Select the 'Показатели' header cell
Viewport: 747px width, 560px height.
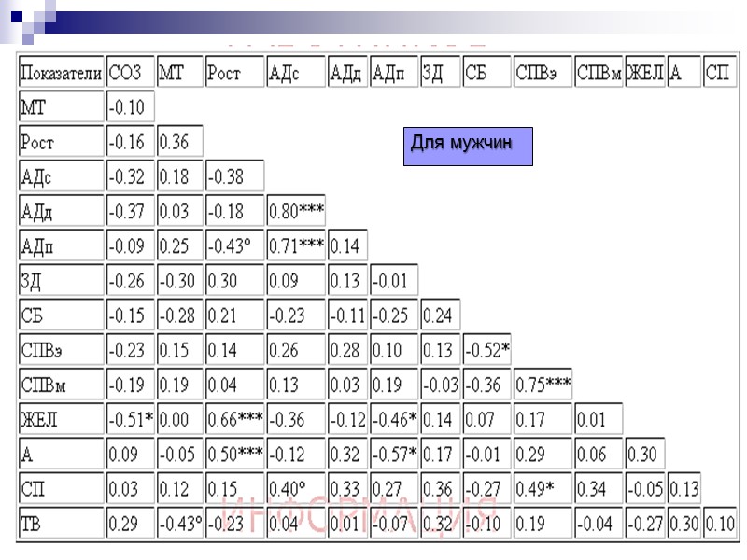(61, 72)
